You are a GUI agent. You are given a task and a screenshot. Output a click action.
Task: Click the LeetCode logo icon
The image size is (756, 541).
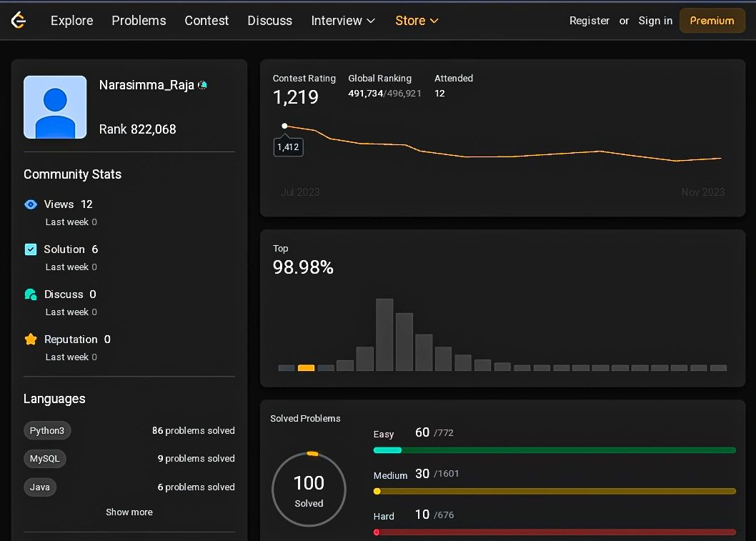19,21
